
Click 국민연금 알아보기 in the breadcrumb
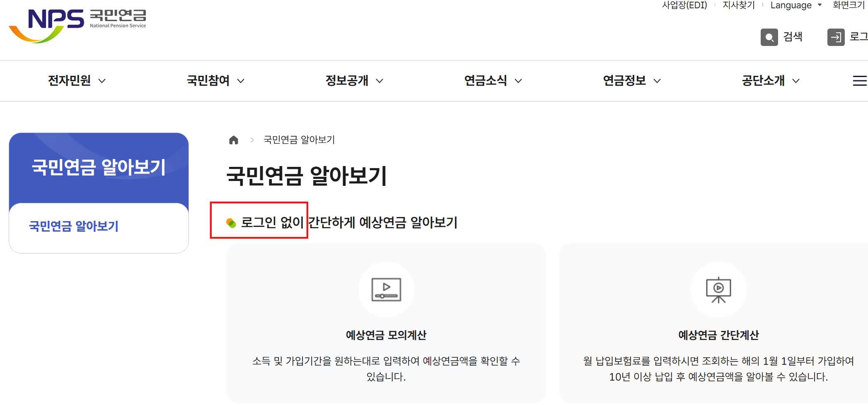click(x=299, y=140)
